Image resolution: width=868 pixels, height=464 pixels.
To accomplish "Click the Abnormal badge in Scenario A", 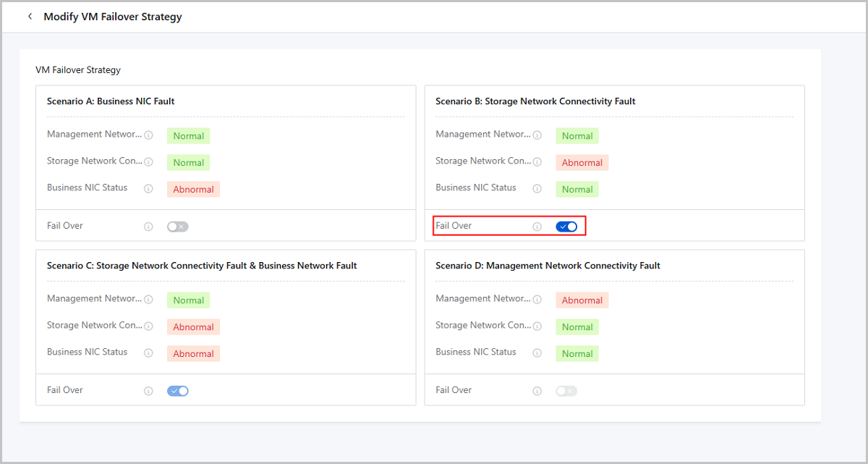I will click(x=193, y=189).
